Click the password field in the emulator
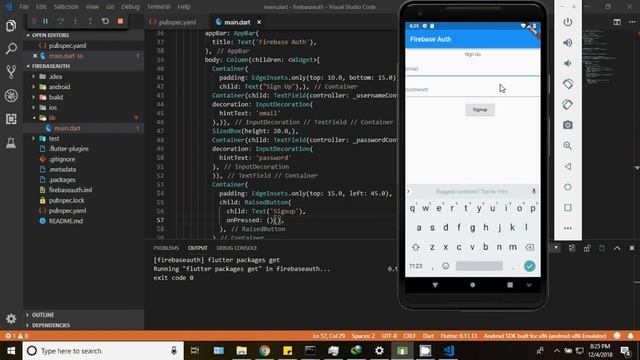The width and height of the screenshot is (640, 360). click(473, 89)
